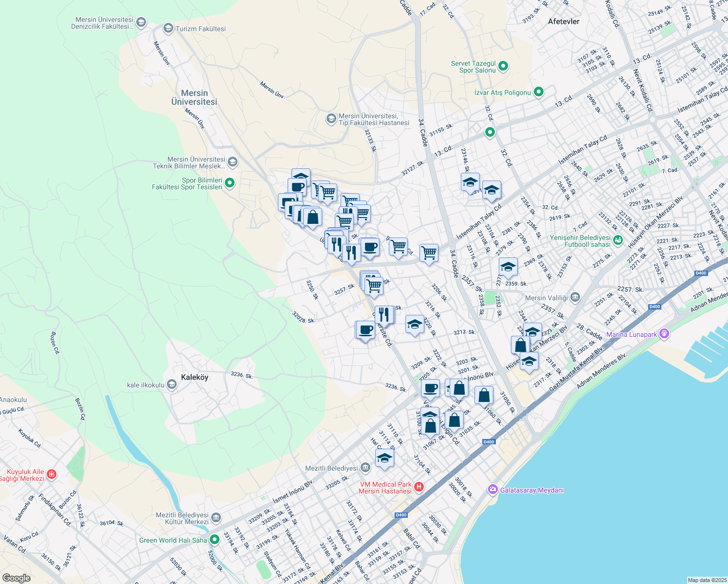Image resolution: width=728 pixels, height=584 pixels.
Task: Click the shopping bag marker near 31035. Sk
Action: pyautogui.click(x=455, y=420)
